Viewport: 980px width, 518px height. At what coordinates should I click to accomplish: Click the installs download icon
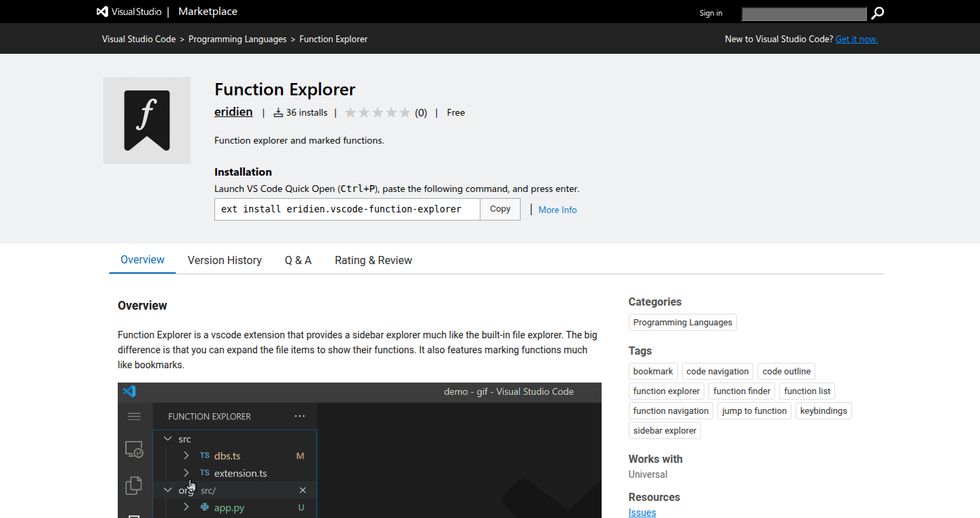278,112
